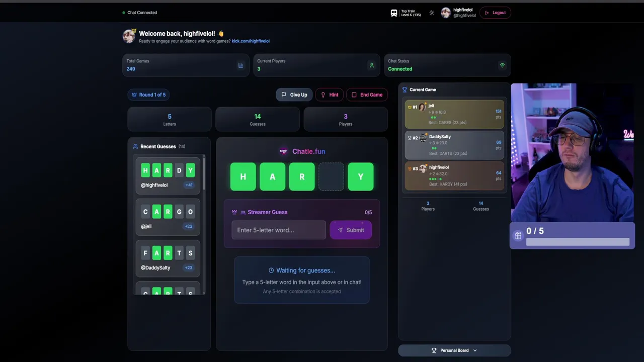Image resolution: width=644 pixels, height=362 pixels.
Task: Click the 5 Letters stat card
Action: [170, 120]
